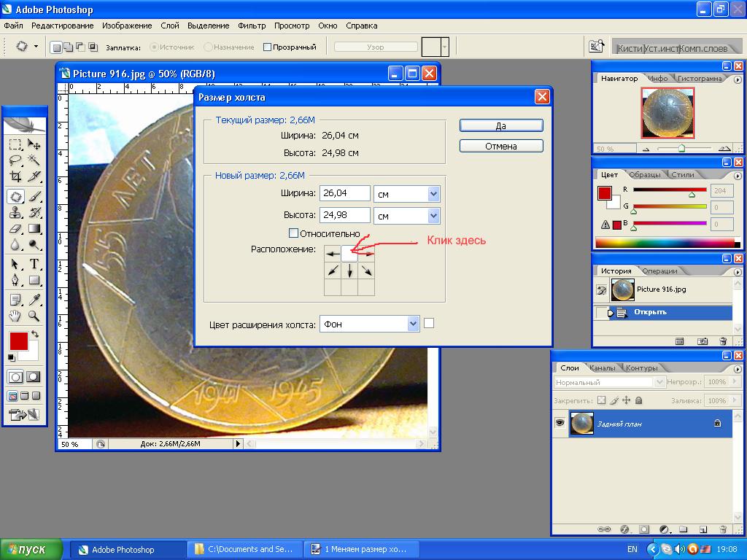Select the Clone Stamp tool
The image size is (747, 560).
[x=15, y=213]
